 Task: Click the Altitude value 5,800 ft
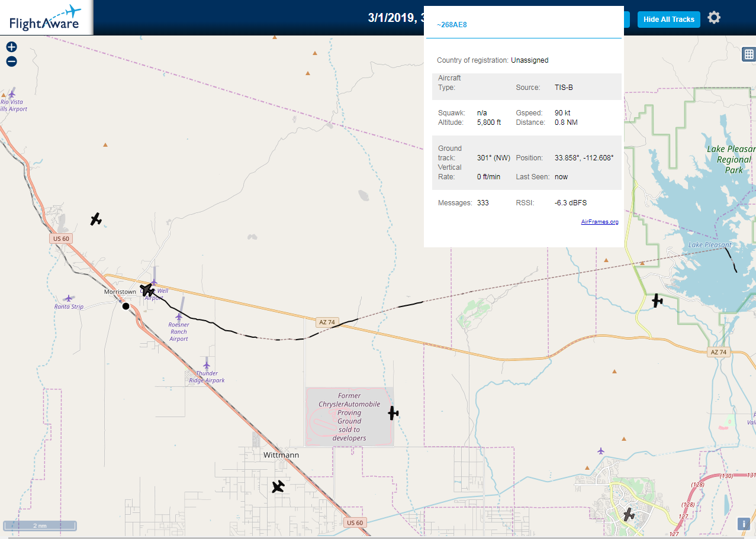pos(489,122)
